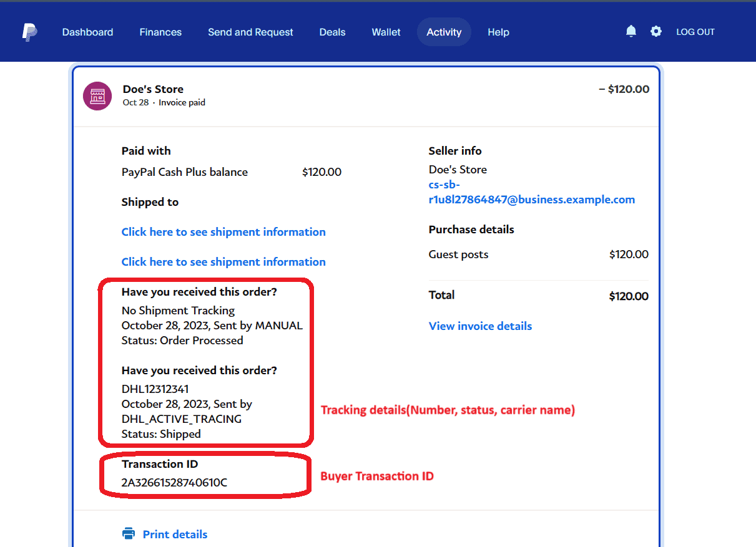The image size is (756, 547).
Task: Go to the Dashboard menu item
Action: pos(87,32)
